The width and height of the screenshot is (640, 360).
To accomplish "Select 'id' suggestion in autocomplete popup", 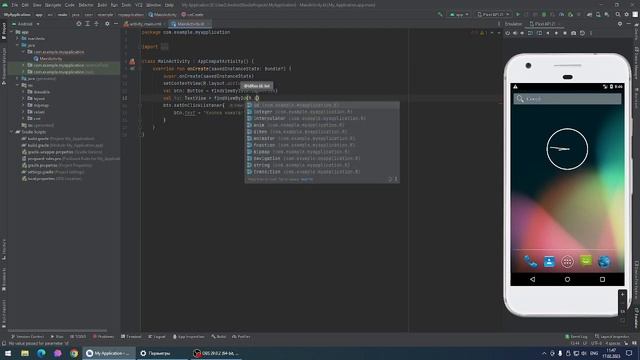I will click(322, 105).
